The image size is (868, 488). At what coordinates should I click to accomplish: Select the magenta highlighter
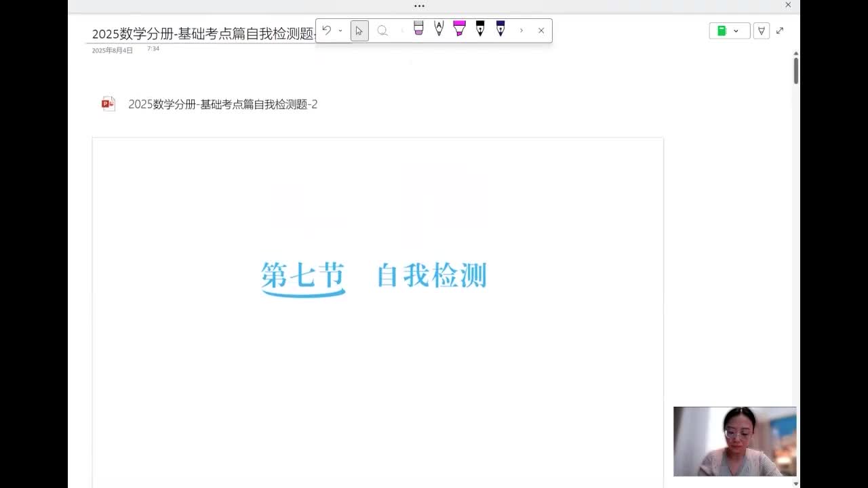click(x=459, y=28)
